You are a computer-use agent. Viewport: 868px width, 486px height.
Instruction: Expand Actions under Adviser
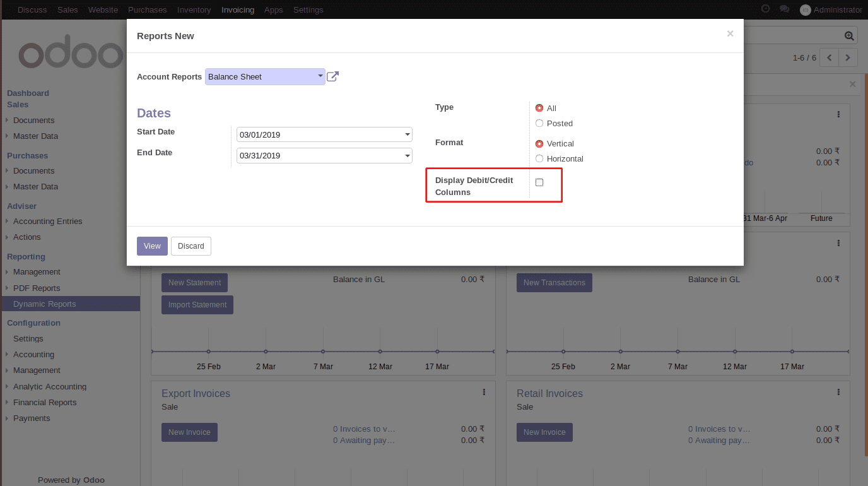click(x=26, y=237)
